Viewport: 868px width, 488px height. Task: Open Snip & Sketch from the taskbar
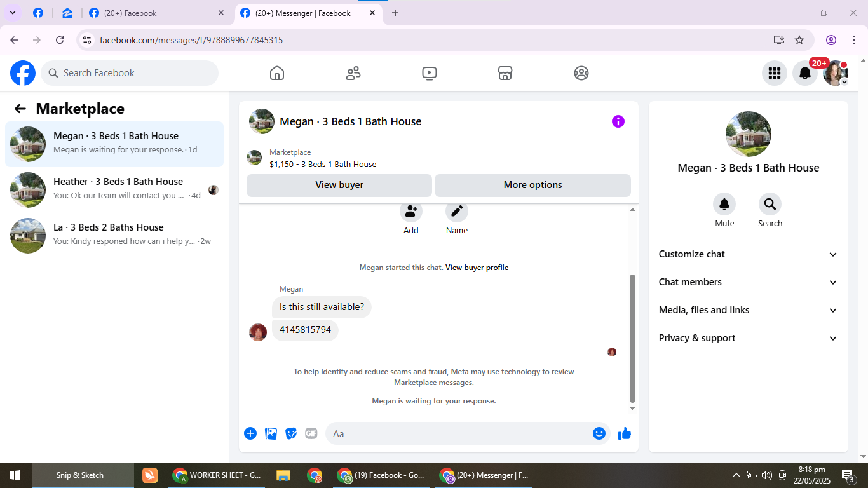[x=83, y=475]
